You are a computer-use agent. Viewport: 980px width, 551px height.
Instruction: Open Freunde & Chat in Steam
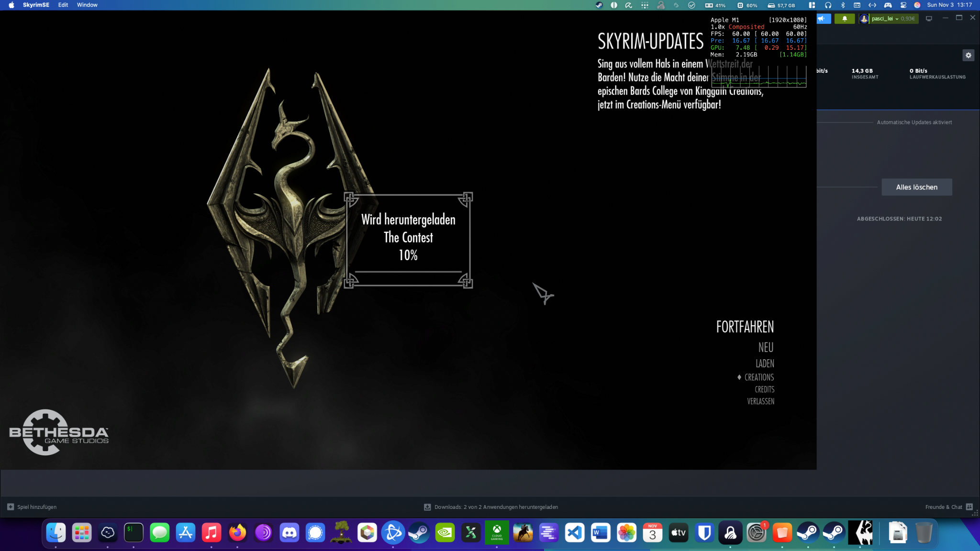click(948, 507)
